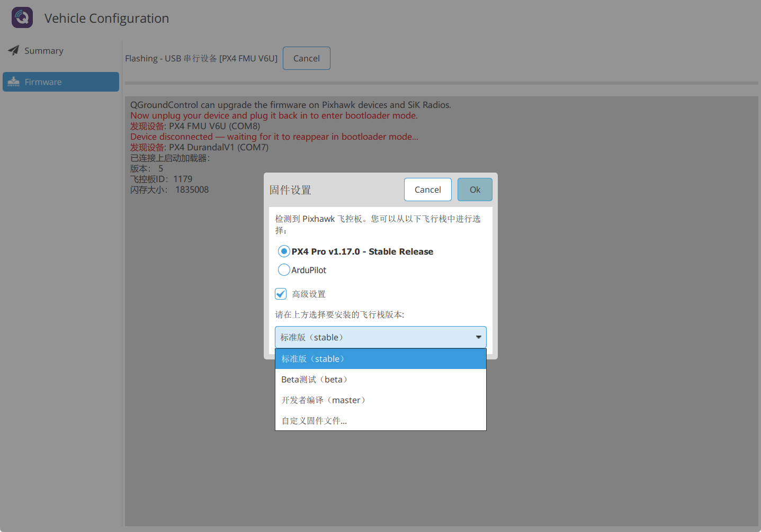The image size is (761, 532).
Task: Click the '闪存大小: 1835008' log line
Action: pos(169,190)
